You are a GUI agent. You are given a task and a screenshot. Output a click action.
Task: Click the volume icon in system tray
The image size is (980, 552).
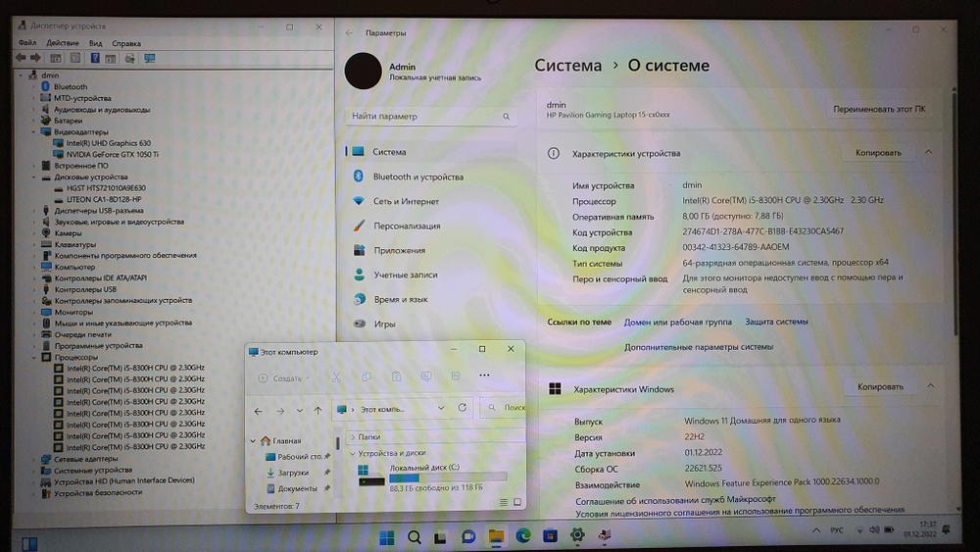874,529
